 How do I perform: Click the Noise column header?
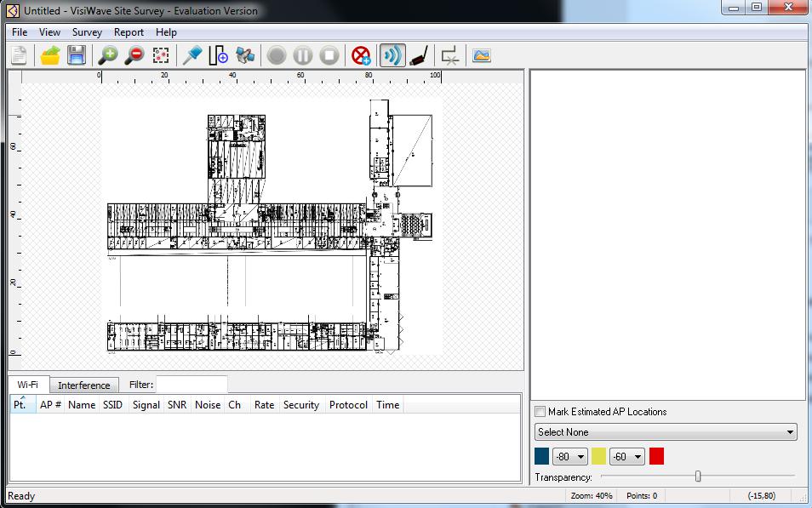(x=208, y=404)
